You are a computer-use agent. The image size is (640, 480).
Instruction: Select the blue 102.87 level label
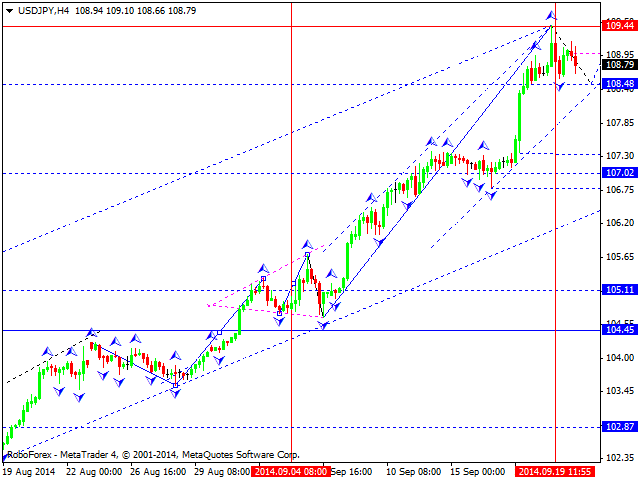click(620, 427)
